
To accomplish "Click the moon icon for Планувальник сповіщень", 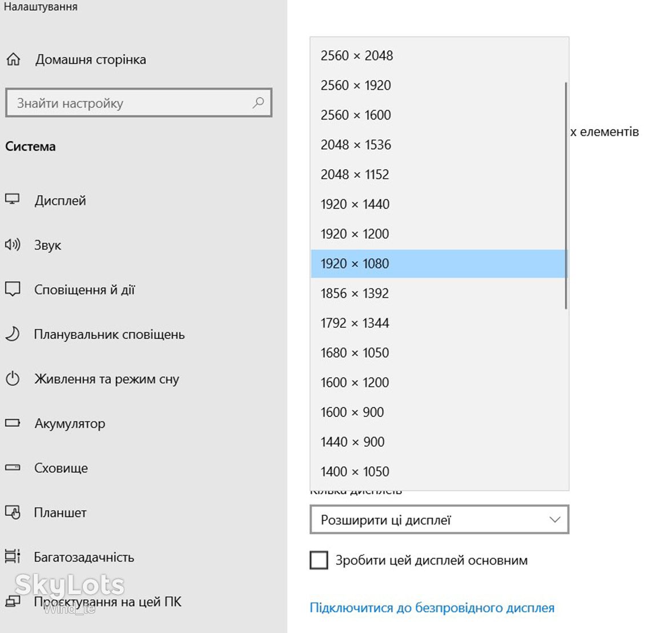I will tap(13, 334).
